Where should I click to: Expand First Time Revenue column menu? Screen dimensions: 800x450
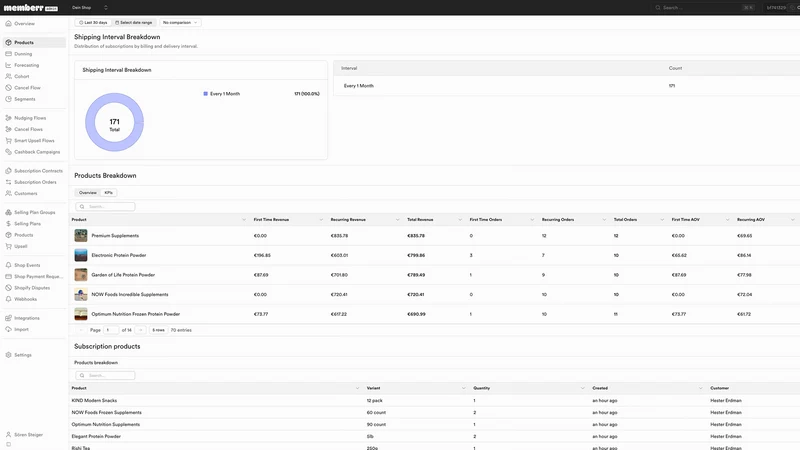tap(321, 219)
